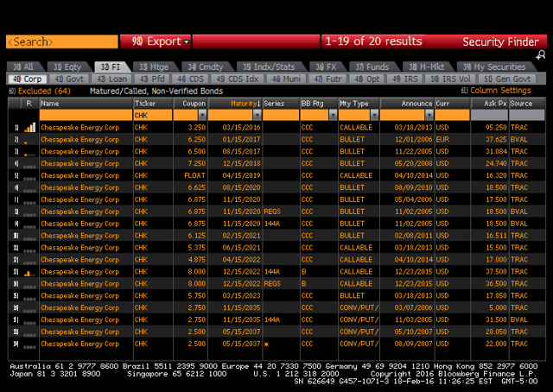Image resolution: width=553 pixels, height=392 pixels.
Task: Open the Indx/Stats tab
Action: click(x=269, y=66)
